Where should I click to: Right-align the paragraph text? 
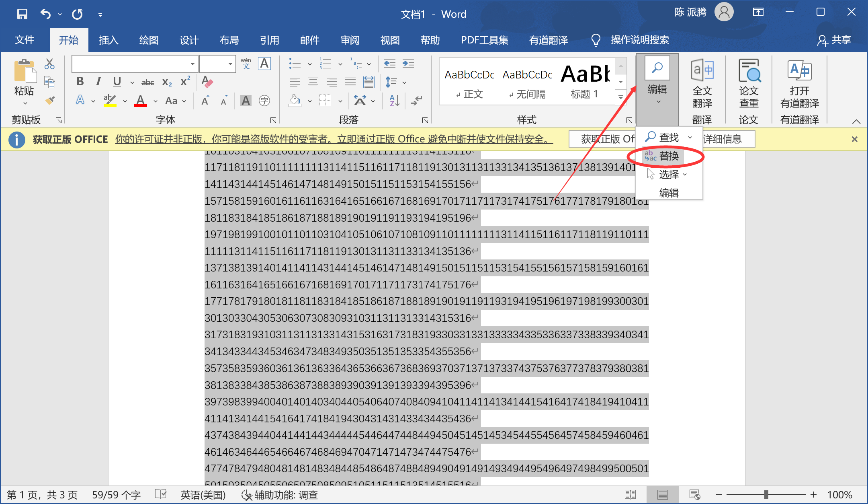(x=332, y=82)
